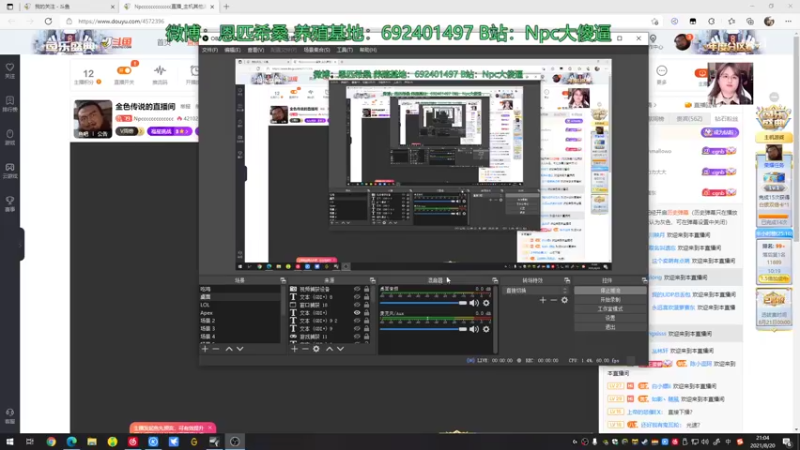This screenshot has width=800, height=450.
Task: Click the streamer avatar thumbnail on Douyu page
Action: (93, 119)
